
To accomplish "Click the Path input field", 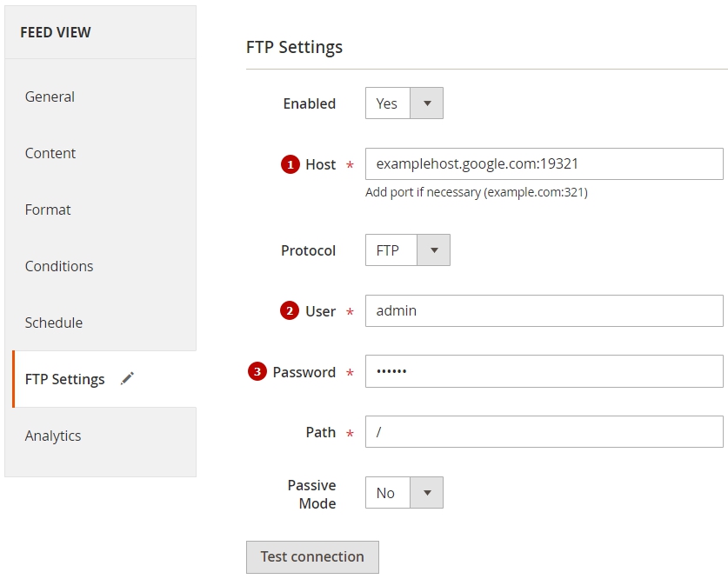I will tap(544, 432).
